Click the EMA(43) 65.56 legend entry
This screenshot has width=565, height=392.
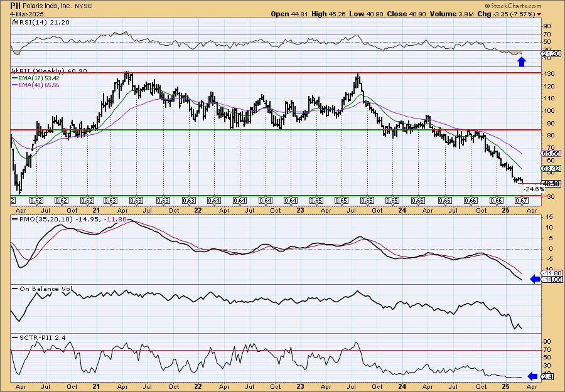tap(36, 85)
